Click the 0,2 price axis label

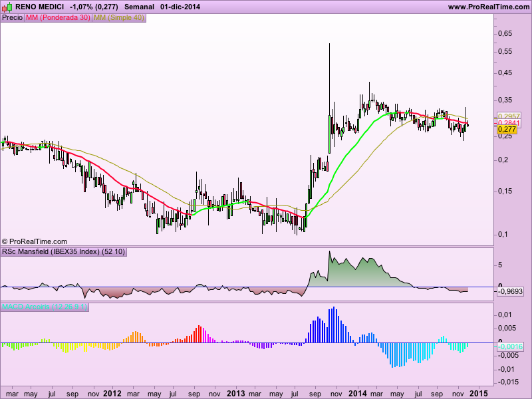(503, 160)
